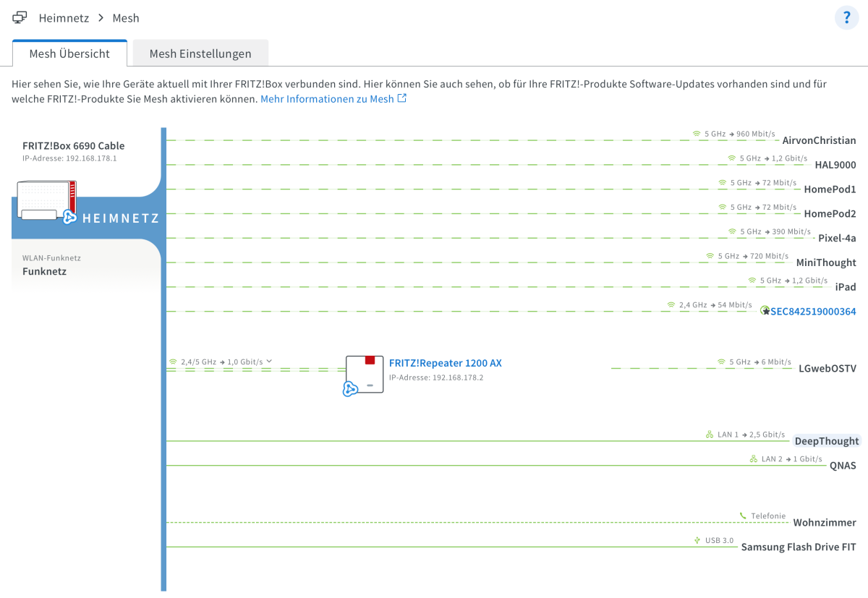
Task: Open the FRITZ!Repeater 1200 AX link
Action: click(446, 363)
